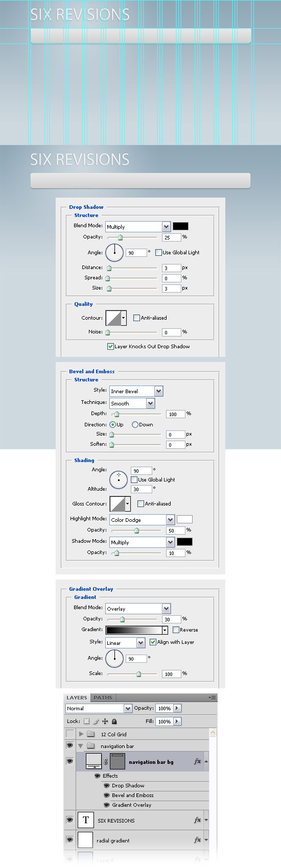Screen dimensions: 281x868
Task: Click the Drop Shadow black color swatch
Action: coord(180,226)
